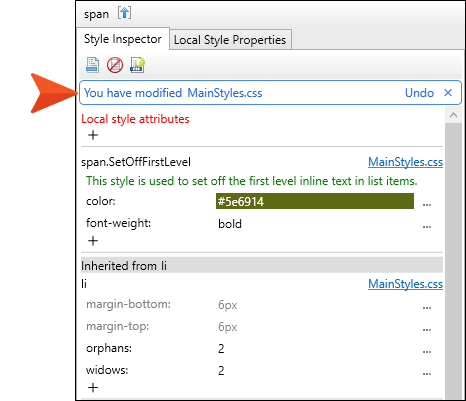This screenshot has height=401, width=466.
Task: Switch to Local Style Properties tab
Action: pos(230,40)
